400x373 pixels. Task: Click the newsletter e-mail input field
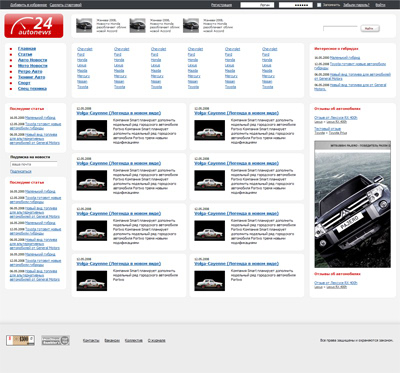[34, 164]
